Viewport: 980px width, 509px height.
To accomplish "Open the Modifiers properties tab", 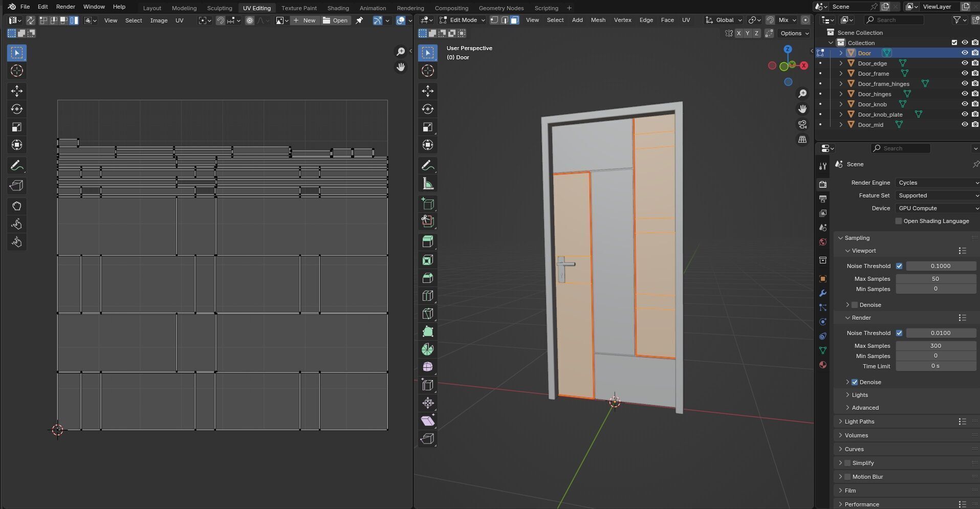I will tap(823, 293).
